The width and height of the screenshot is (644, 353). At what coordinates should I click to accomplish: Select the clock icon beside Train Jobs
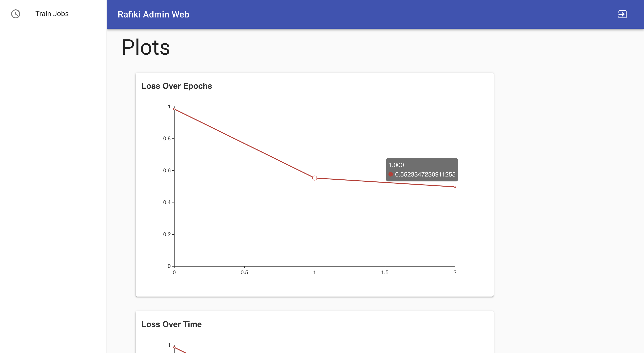(15, 14)
